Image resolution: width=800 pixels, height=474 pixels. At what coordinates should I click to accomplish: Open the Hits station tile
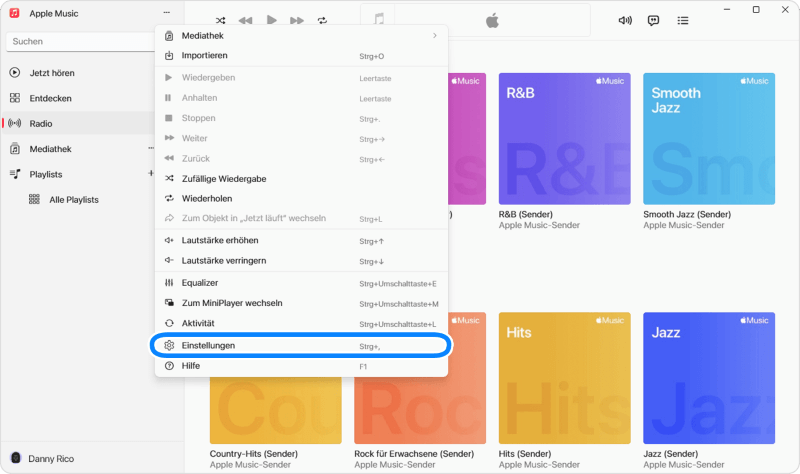pyautogui.click(x=564, y=378)
